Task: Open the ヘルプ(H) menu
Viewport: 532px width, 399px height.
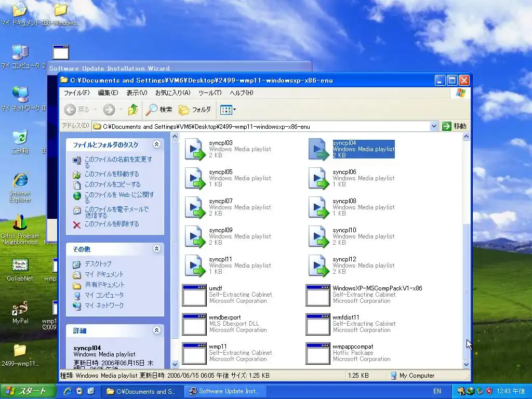Action: tap(241, 92)
